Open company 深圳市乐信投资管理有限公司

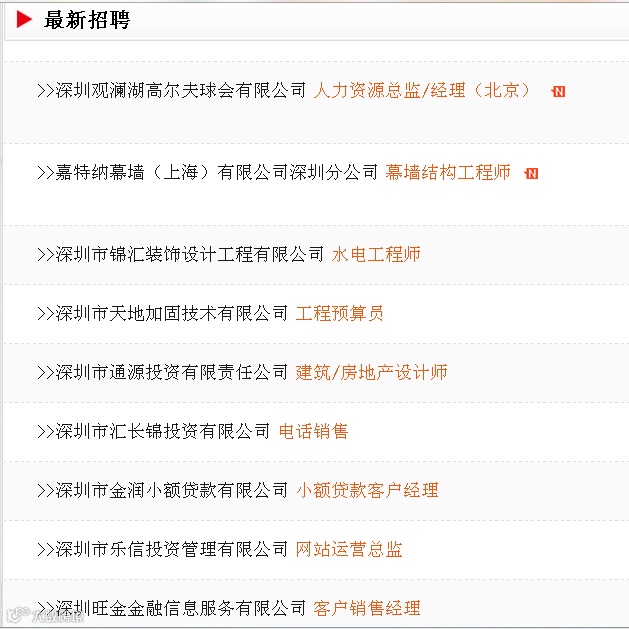pyautogui.click(x=172, y=549)
